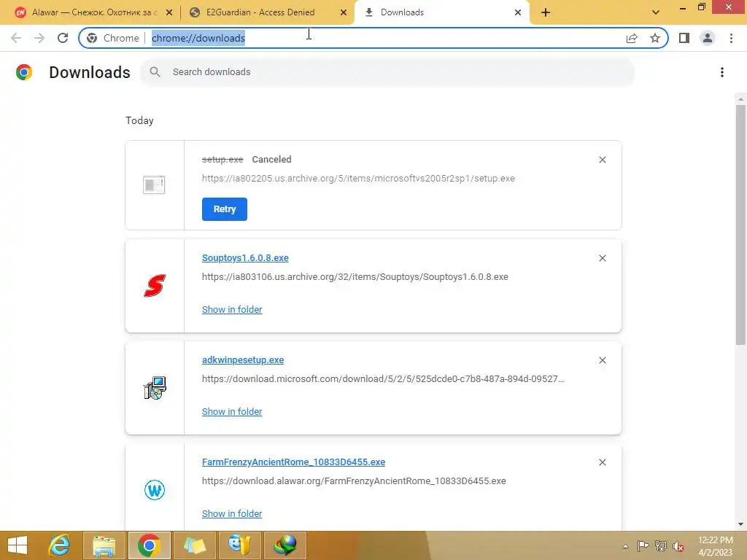Minimize the Chrome window
Image resolution: width=747 pixels, height=560 pixels.
[683, 7]
